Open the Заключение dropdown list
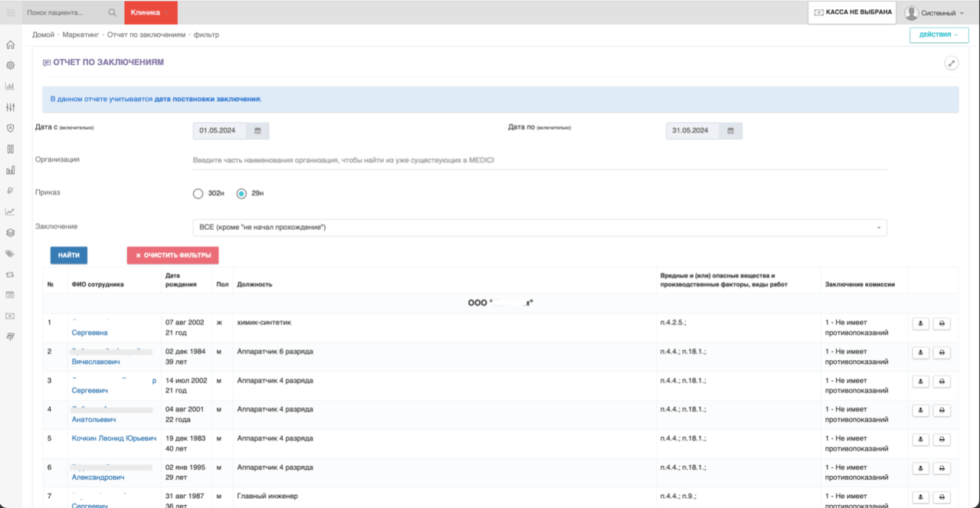 [539, 228]
